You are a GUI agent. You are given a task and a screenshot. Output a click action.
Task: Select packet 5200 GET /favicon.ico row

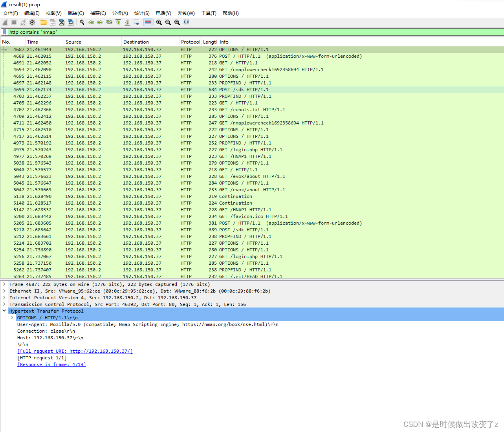tap(252, 216)
